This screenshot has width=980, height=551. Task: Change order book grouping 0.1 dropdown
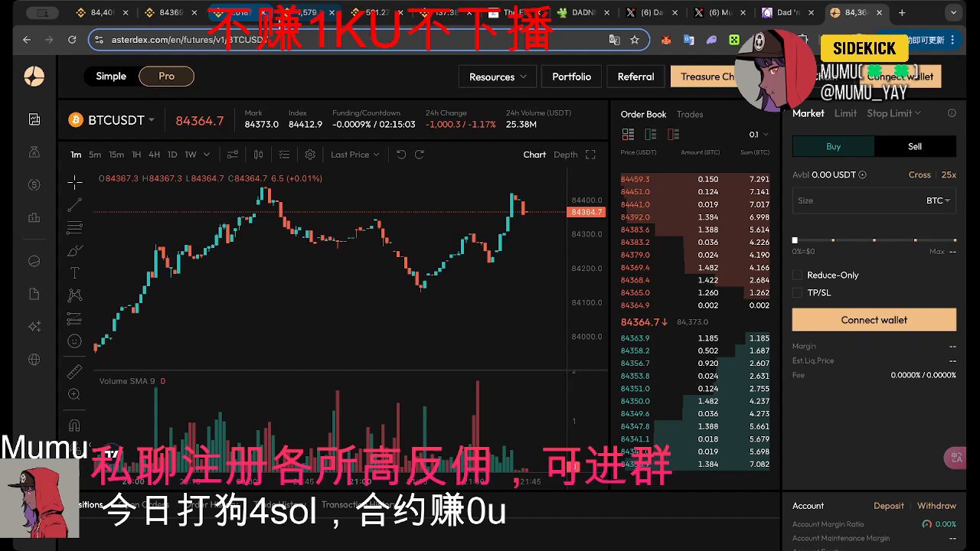759,135
